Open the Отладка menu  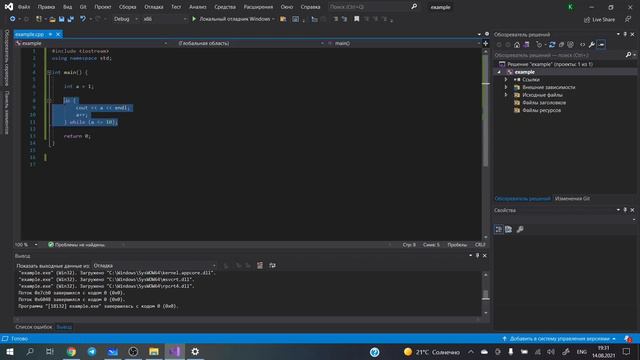[x=153, y=7]
